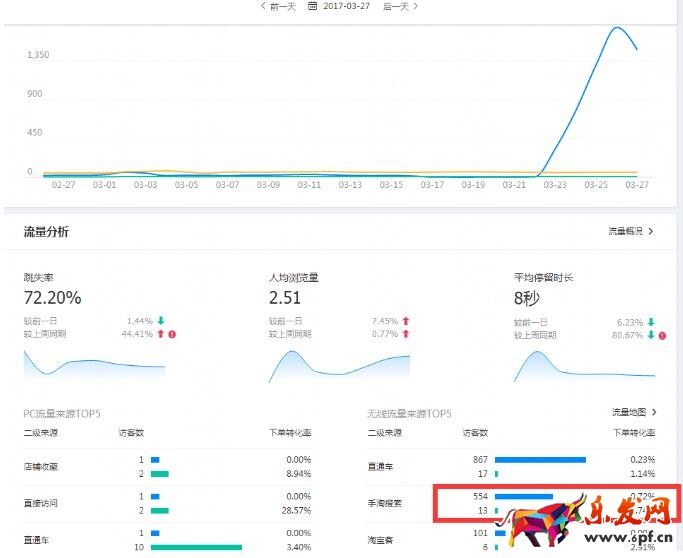
Task: Click the blue line peak on the chart
Action: [x=616, y=28]
